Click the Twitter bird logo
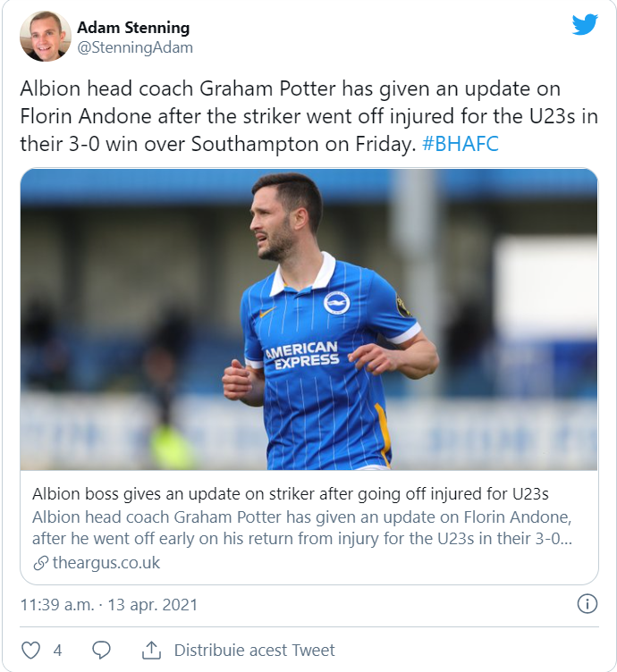The width and height of the screenshot is (617, 672). [585, 26]
